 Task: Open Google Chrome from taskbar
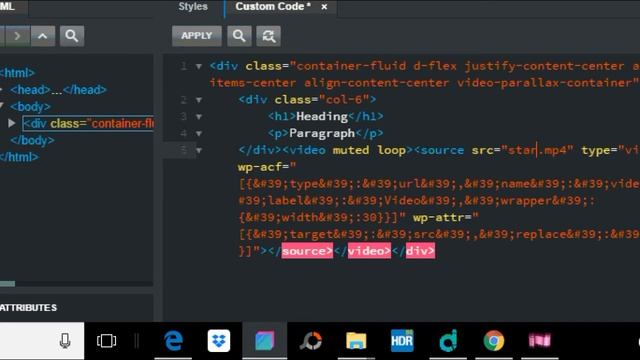click(x=493, y=341)
